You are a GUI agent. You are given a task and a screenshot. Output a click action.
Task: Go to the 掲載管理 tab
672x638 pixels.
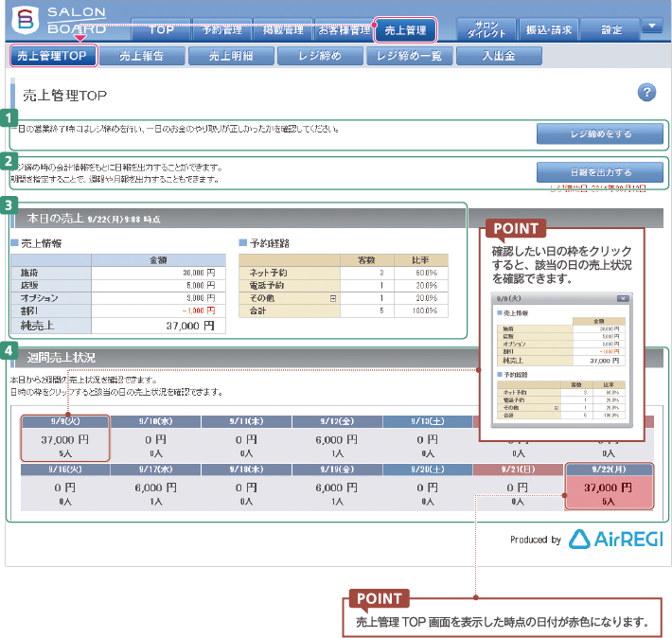tap(283, 30)
